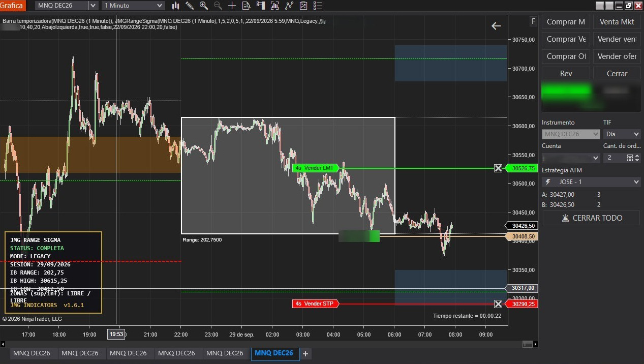This screenshot has width=644, height=364.
Task: Select the highlighted blue MNQ DEC26 tab
Action: [274, 353]
